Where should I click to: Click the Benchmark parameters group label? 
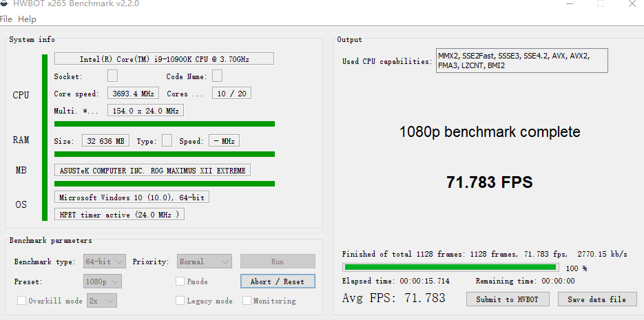coord(50,240)
